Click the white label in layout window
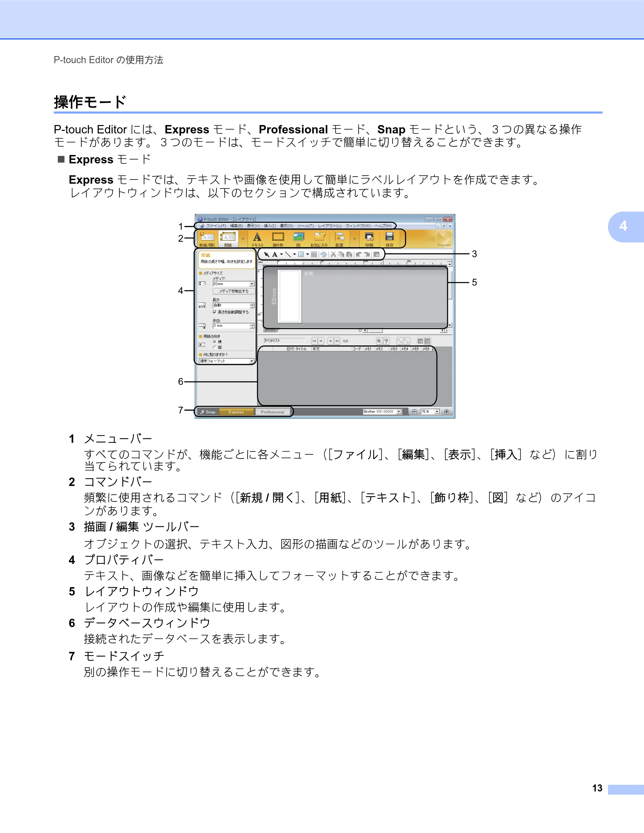 coord(289,296)
